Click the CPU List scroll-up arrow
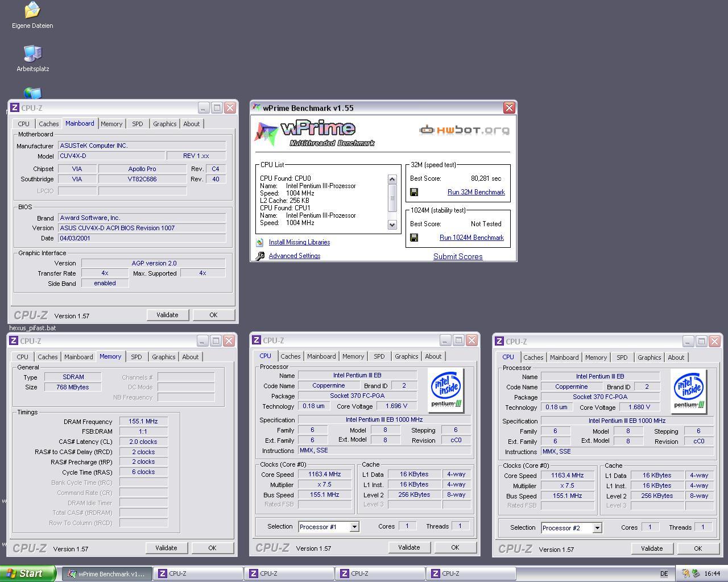 point(392,179)
